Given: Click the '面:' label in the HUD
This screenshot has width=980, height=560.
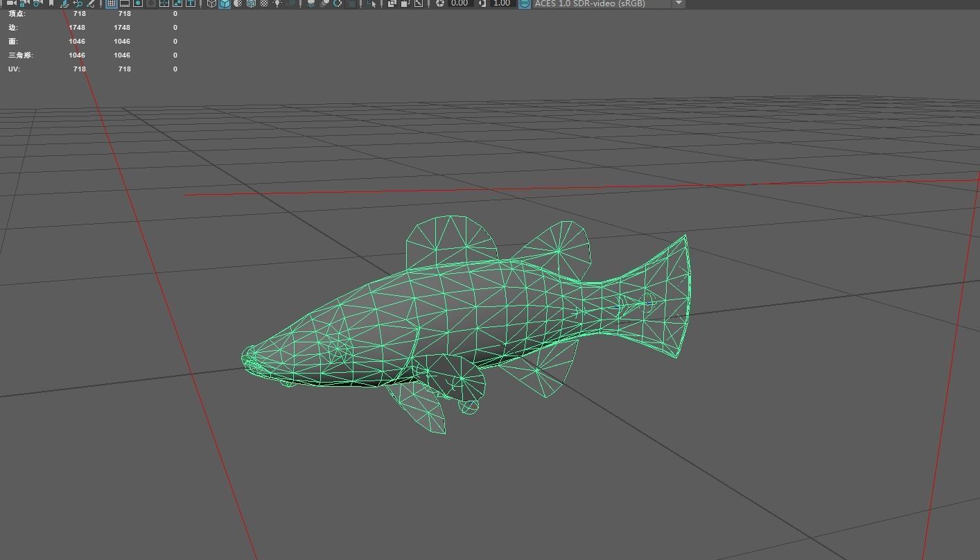Looking at the screenshot, I should 13,42.
